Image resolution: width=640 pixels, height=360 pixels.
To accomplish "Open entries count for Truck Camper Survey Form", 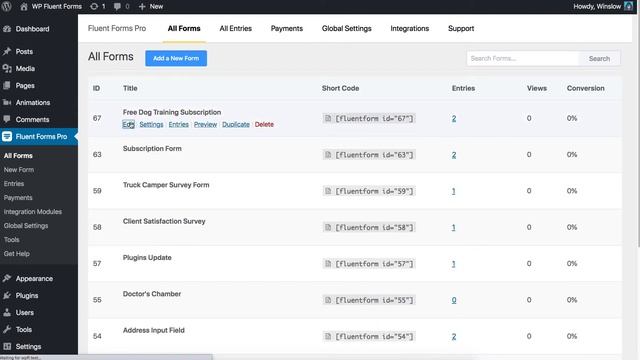I will (x=453, y=191).
